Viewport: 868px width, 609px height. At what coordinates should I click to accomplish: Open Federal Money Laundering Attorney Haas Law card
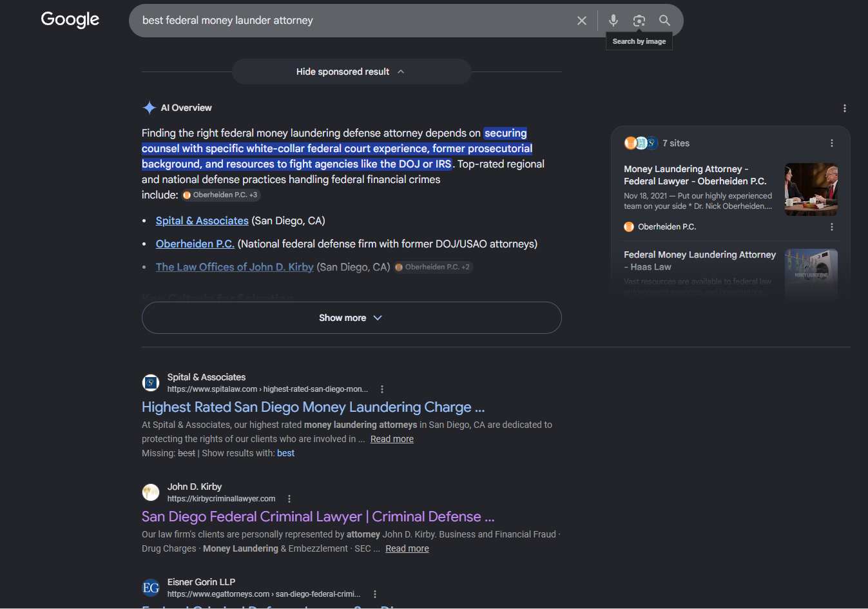[x=700, y=261]
